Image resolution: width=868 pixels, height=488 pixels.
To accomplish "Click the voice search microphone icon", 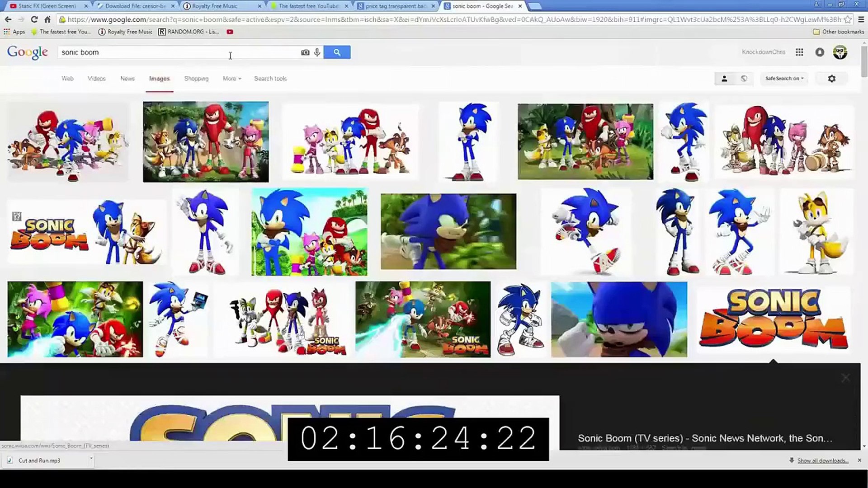I will pyautogui.click(x=317, y=52).
